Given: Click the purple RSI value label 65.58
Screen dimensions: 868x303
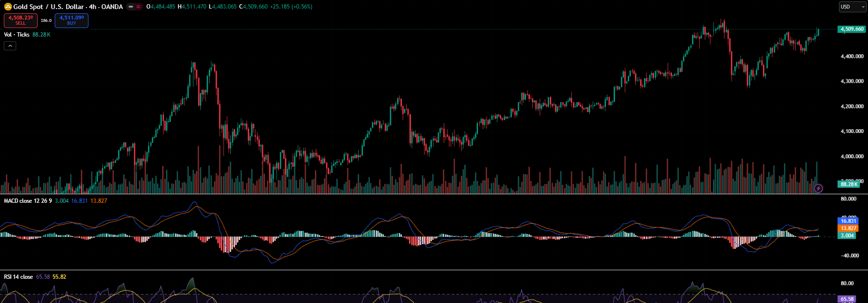Looking at the screenshot, I should click(x=847, y=299).
